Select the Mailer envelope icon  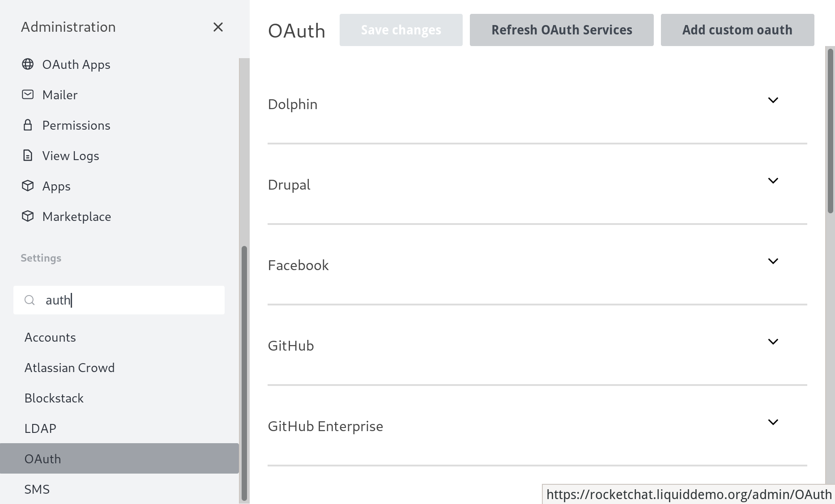point(28,94)
